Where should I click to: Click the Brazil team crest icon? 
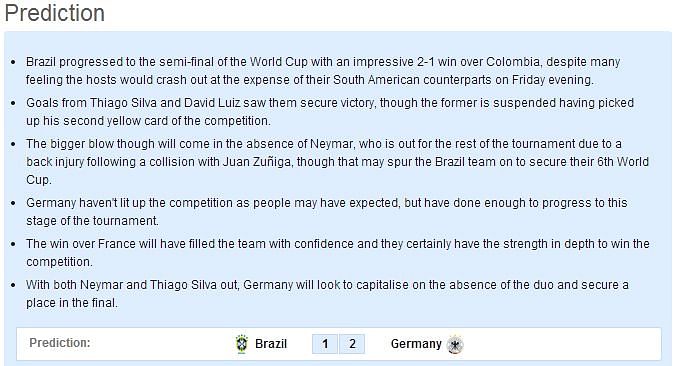point(242,344)
